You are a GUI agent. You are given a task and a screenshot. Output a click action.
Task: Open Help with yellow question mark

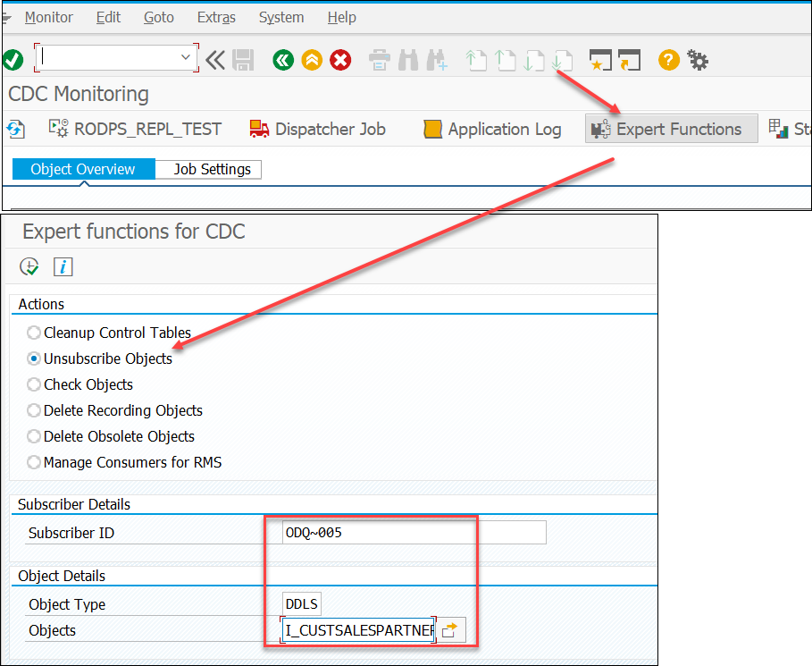(x=669, y=60)
